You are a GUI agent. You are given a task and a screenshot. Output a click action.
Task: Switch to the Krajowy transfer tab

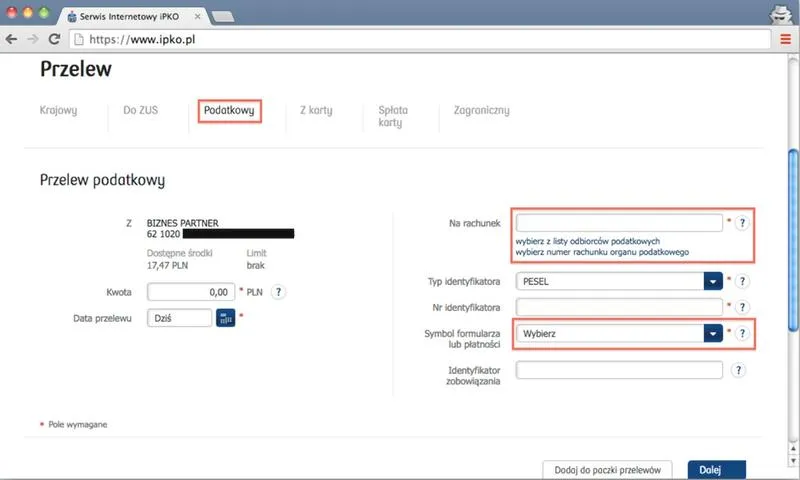pyautogui.click(x=58, y=110)
